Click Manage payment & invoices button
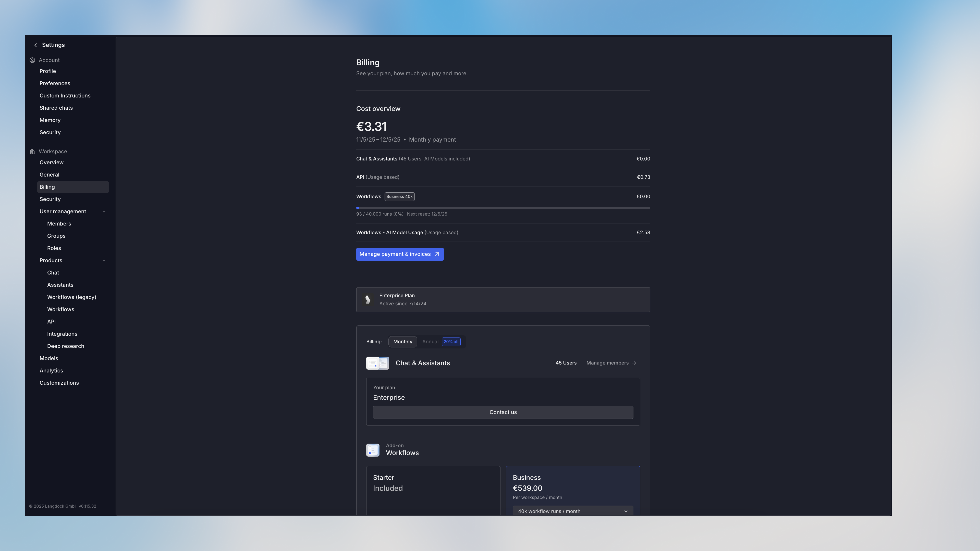 395,254
